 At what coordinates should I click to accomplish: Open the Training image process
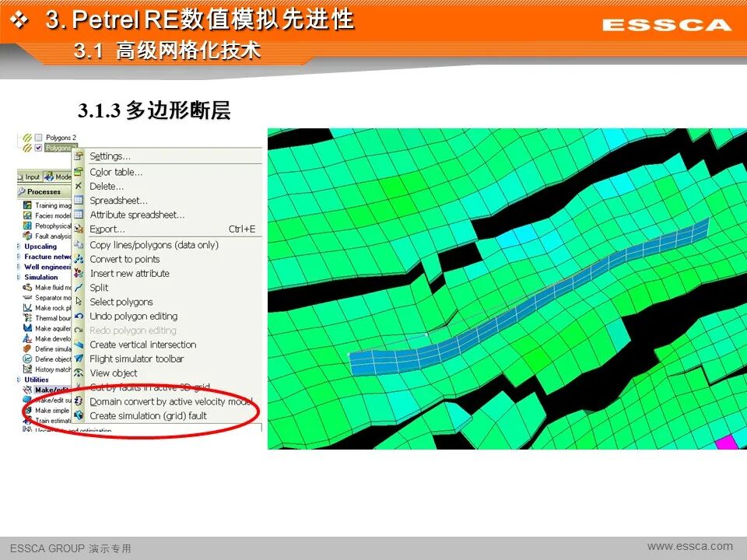click(47, 205)
